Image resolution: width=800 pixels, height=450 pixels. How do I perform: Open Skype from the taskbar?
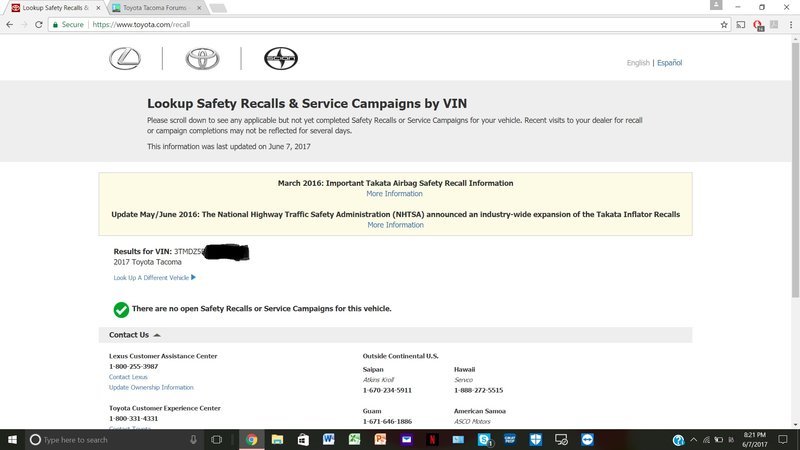[484, 439]
